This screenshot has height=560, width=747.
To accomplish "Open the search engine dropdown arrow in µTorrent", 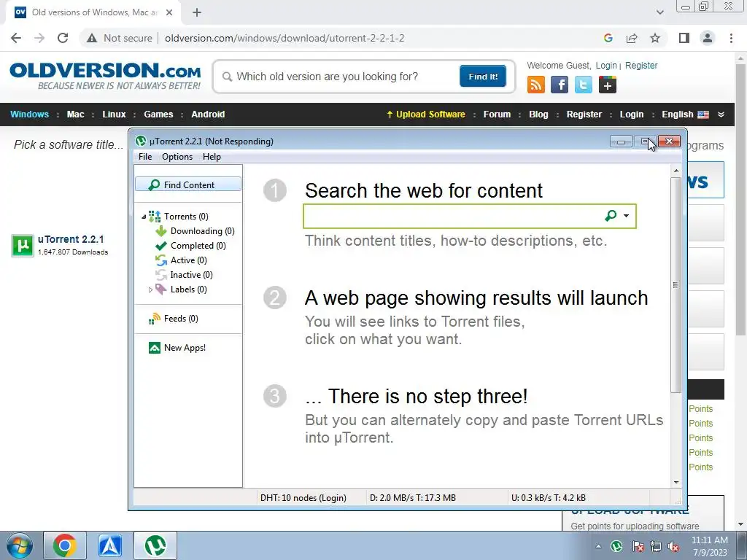I will 626,216.
